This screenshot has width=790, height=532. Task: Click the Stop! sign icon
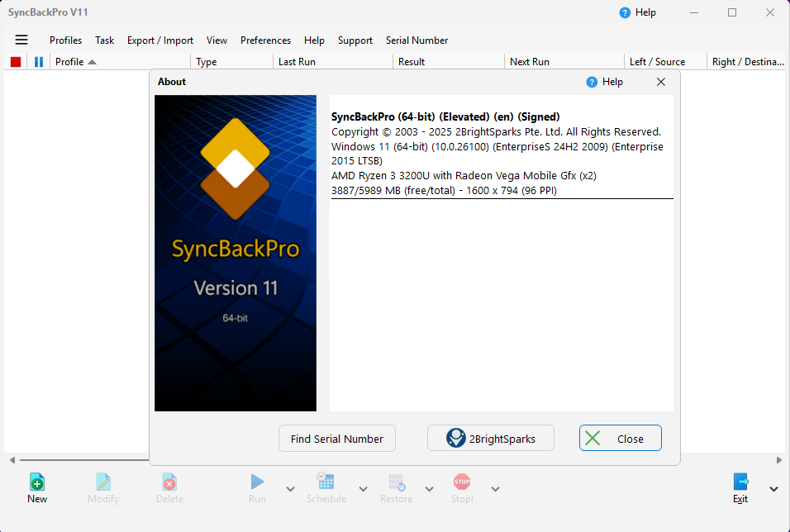(462, 482)
